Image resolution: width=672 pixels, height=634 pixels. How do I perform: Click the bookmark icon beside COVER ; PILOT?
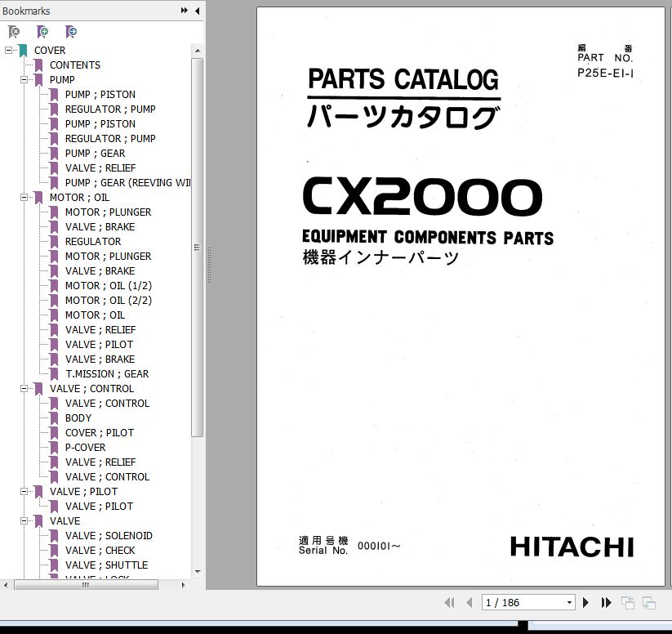(x=54, y=433)
